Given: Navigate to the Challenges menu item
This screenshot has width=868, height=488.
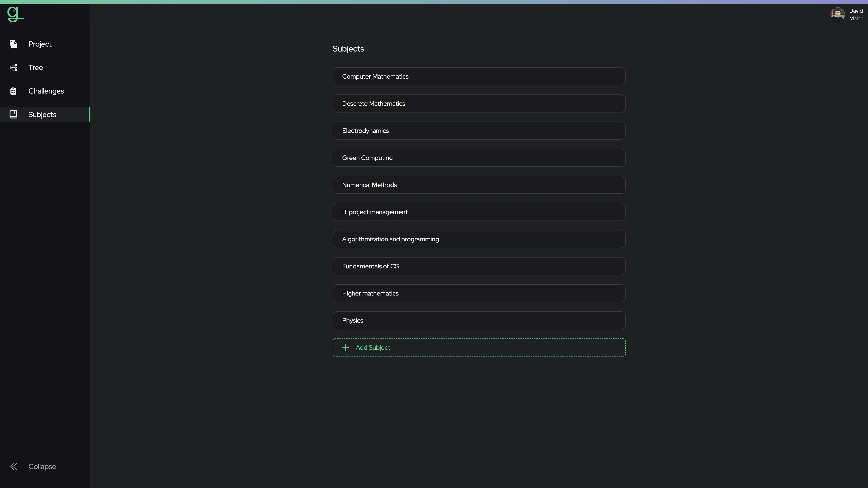Looking at the screenshot, I should click(46, 91).
